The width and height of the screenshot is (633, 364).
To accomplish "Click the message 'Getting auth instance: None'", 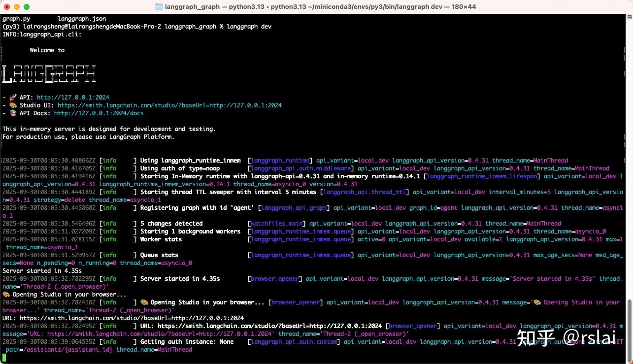I will coord(187,342).
